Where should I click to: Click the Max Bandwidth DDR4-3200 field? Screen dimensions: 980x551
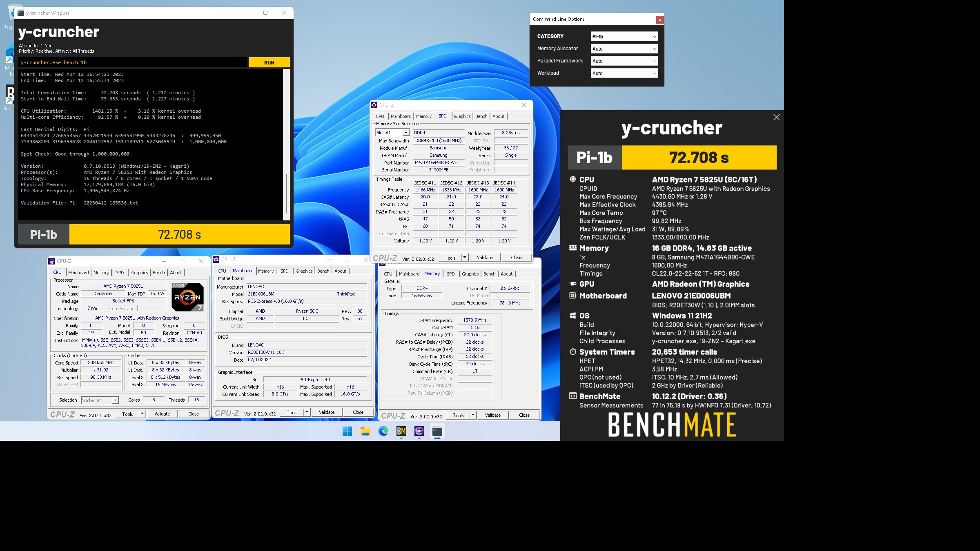(x=438, y=140)
